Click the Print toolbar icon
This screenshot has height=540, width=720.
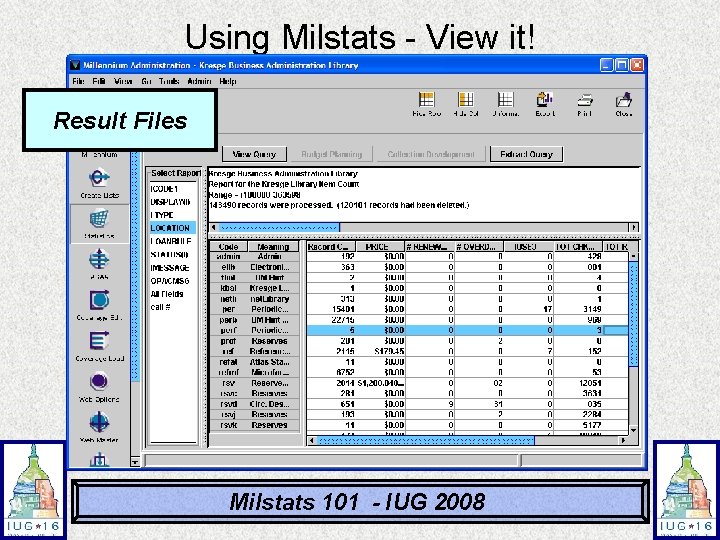[x=585, y=104]
